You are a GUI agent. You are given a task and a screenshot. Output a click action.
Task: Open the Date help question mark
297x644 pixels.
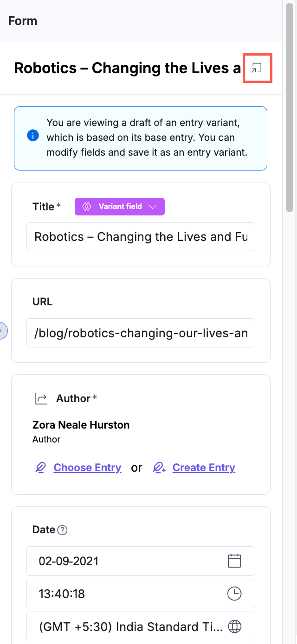[62, 530]
